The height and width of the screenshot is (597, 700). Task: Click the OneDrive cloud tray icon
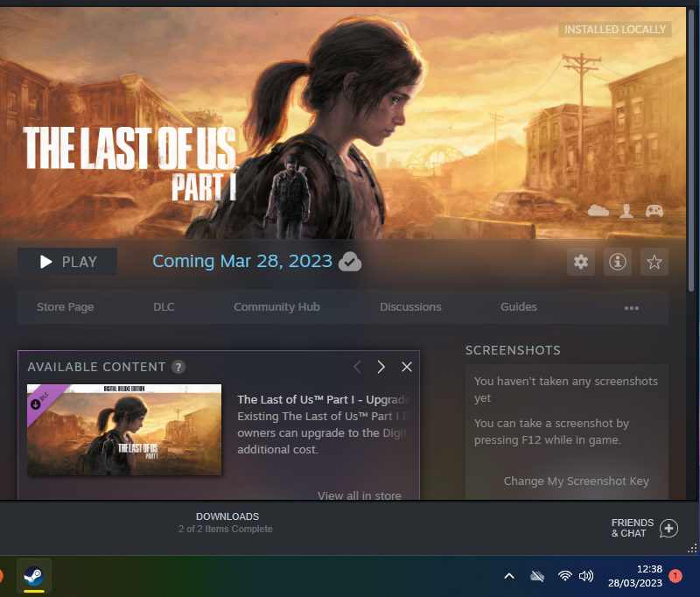(536, 576)
